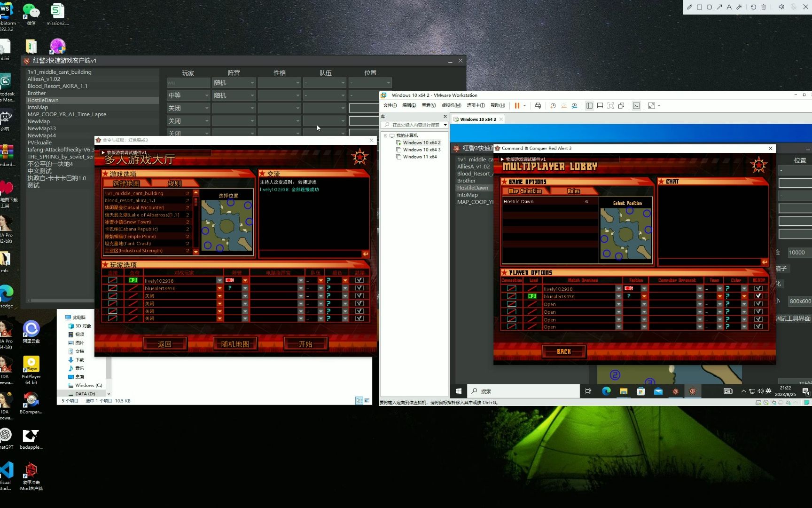The image size is (812, 508).
Task: Click the send arrow in English CHAT panel
Action: pyautogui.click(x=765, y=262)
